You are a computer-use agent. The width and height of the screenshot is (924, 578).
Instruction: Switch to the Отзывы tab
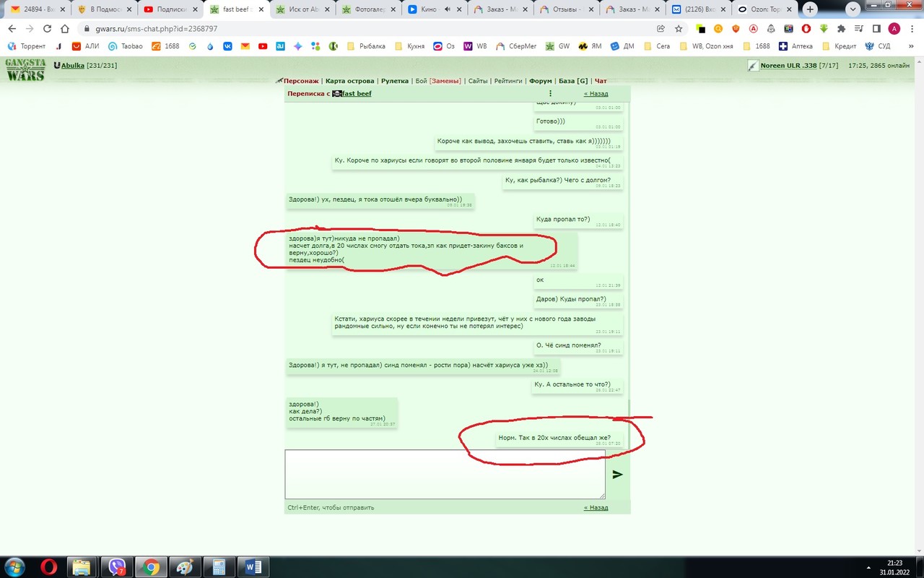coord(567,9)
